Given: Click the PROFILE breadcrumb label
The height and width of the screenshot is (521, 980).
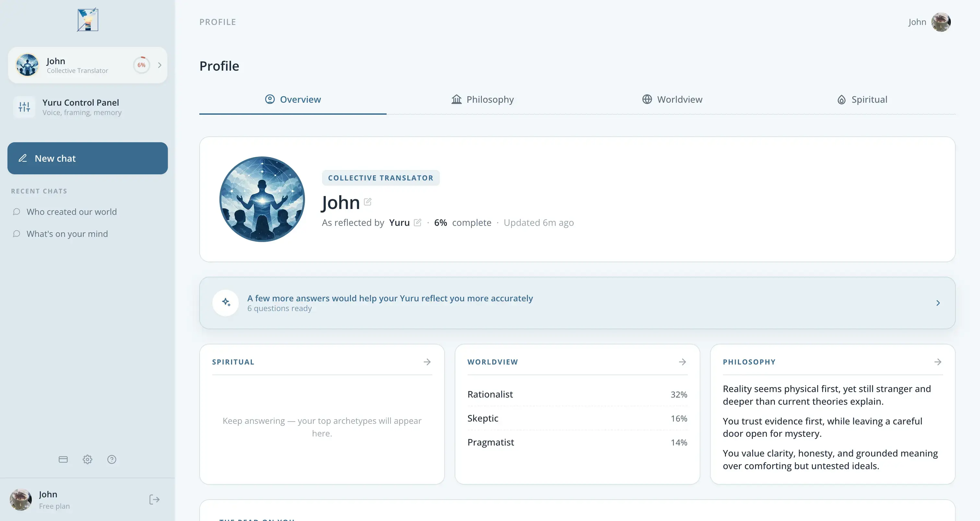Looking at the screenshot, I should coord(217,22).
